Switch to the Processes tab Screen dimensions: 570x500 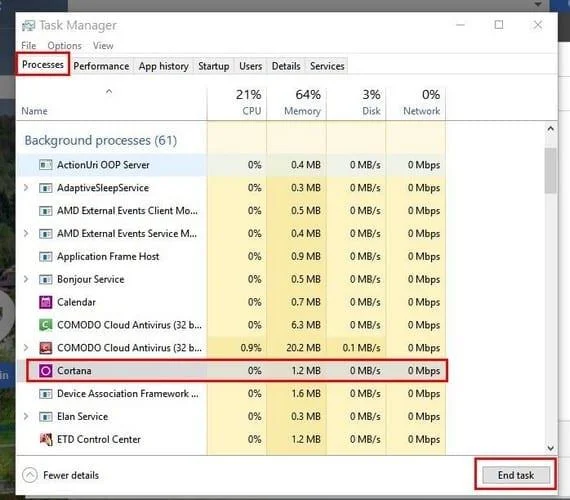(43, 64)
